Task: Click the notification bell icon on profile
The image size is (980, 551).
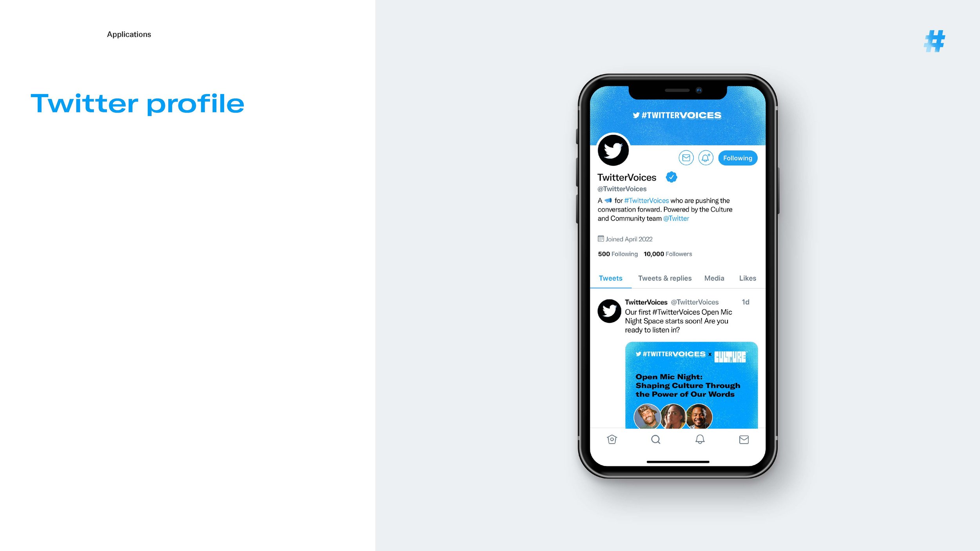Action: tap(705, 158)
